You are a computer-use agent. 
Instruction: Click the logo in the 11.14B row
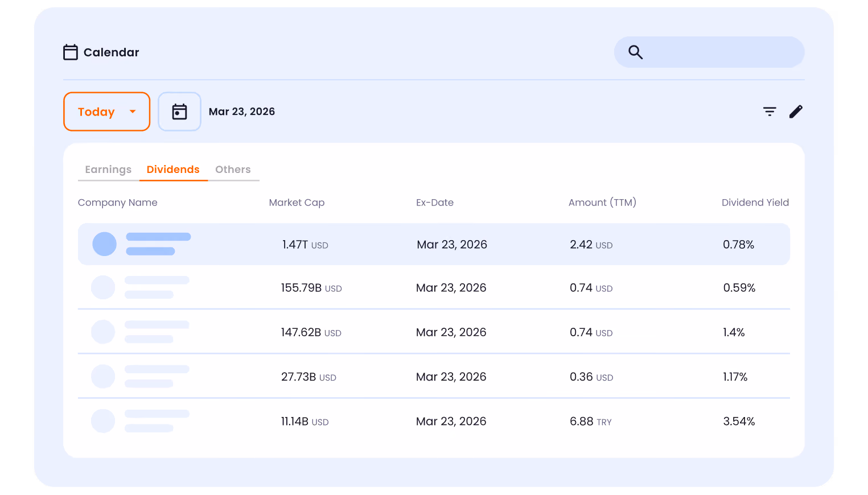point(103,421)
